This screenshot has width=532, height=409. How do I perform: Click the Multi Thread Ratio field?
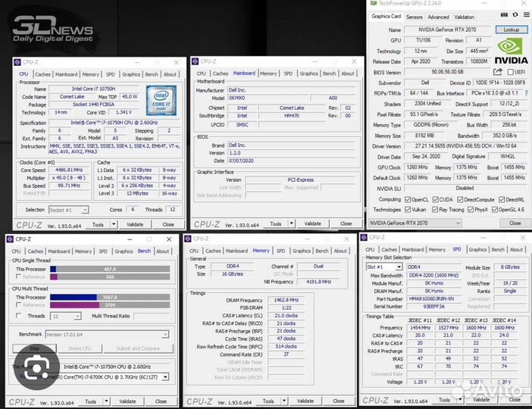tap(152, 316)
